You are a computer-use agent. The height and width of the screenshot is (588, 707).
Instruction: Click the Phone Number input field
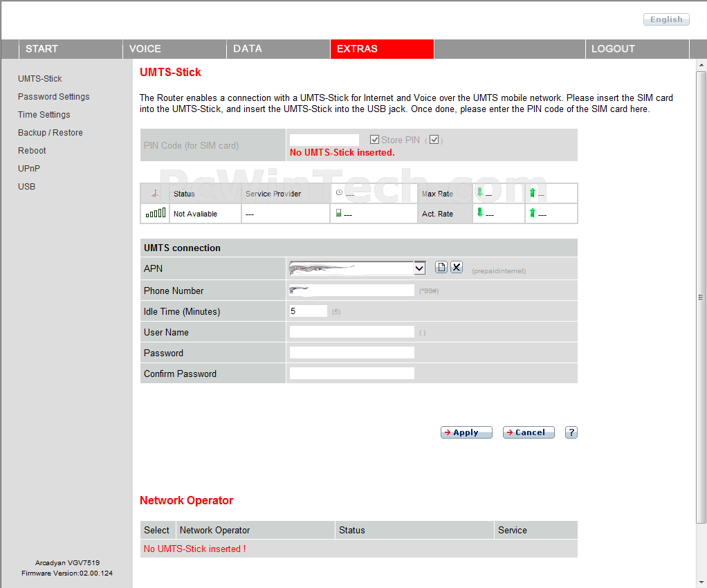tap(351, 291)
